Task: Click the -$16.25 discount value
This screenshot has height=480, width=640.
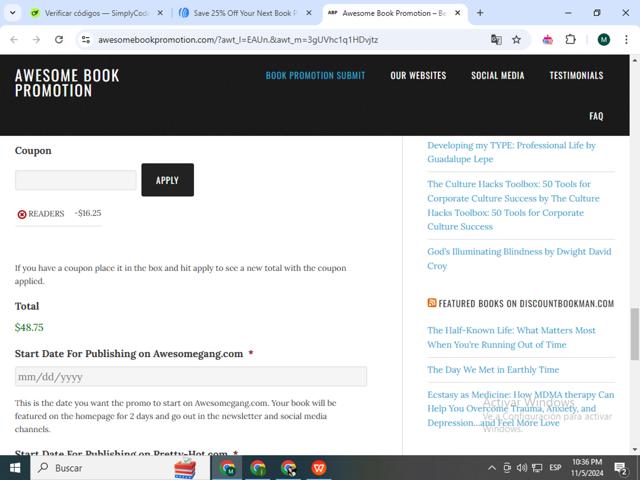Action: click(x=88, y=213)
